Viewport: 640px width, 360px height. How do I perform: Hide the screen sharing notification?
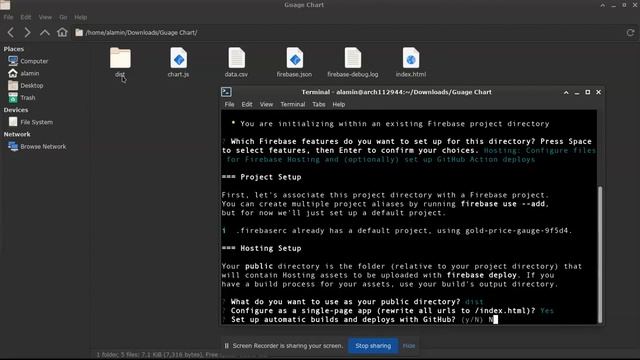click(x=409, y=346)
